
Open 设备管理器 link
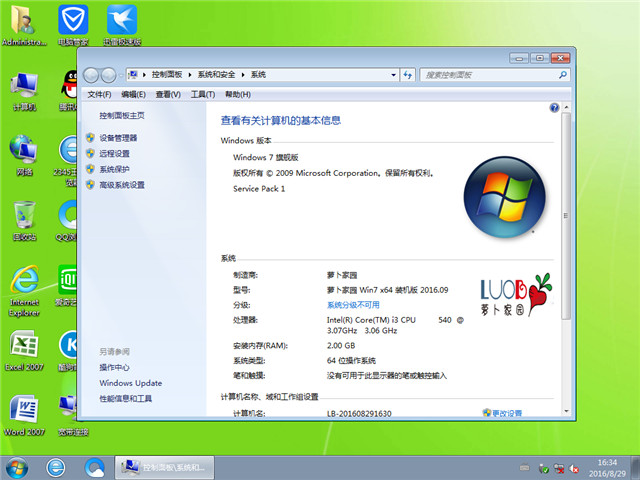118,138
